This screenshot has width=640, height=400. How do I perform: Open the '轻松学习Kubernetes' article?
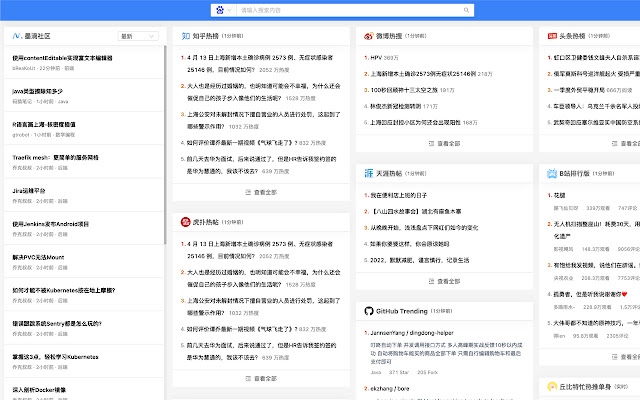[55, 357]
